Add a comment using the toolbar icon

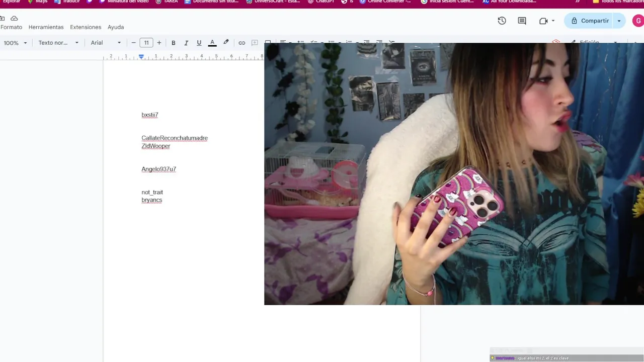pos(255,43)
